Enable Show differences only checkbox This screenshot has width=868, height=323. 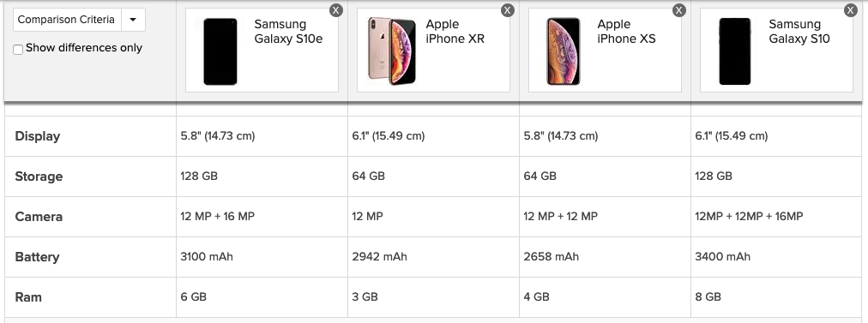(x=18, y=50)
